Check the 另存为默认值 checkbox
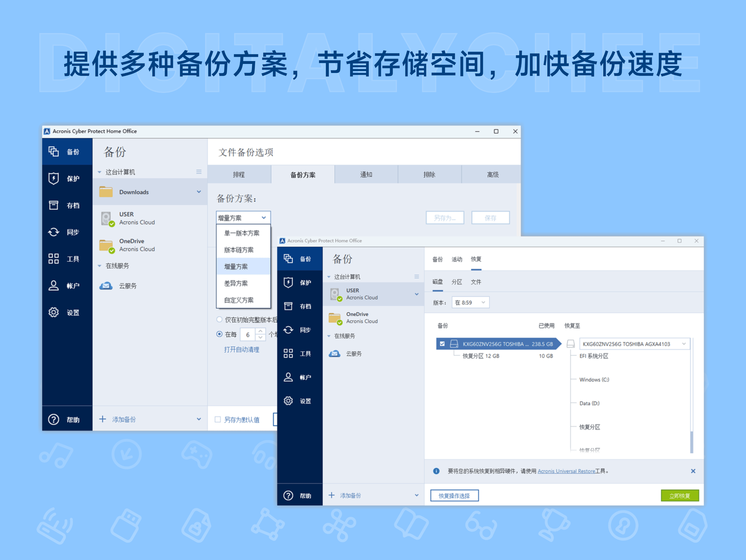The width and height of the screenshot is (746, 560). [218, 419]
